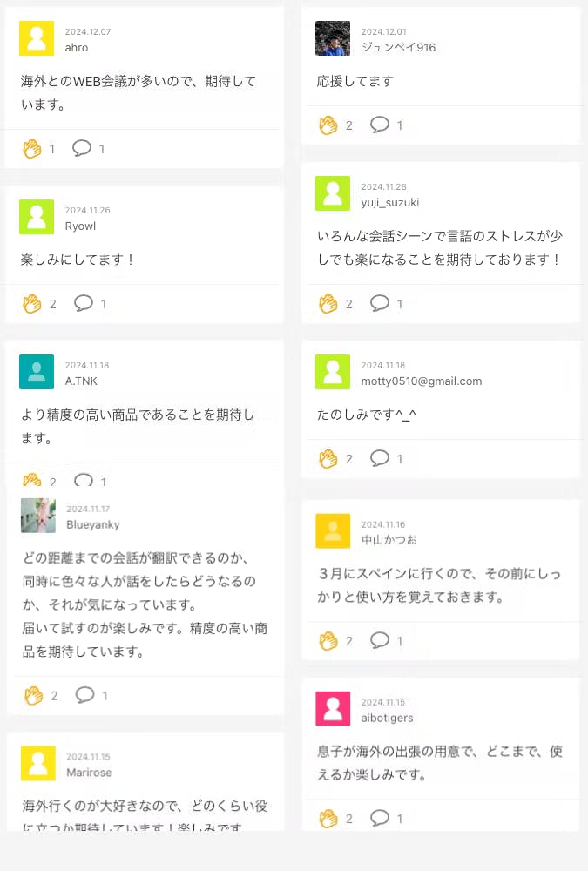Click 中山かつお's yellow avatar
The width and height of the screenshot is (588, 871).
pyautogui.click(x=333, y=531)
